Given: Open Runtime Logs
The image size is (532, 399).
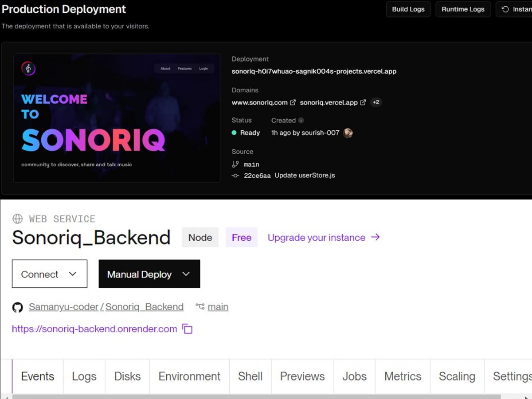Looking at the screenshot, I should pos(463,9).
